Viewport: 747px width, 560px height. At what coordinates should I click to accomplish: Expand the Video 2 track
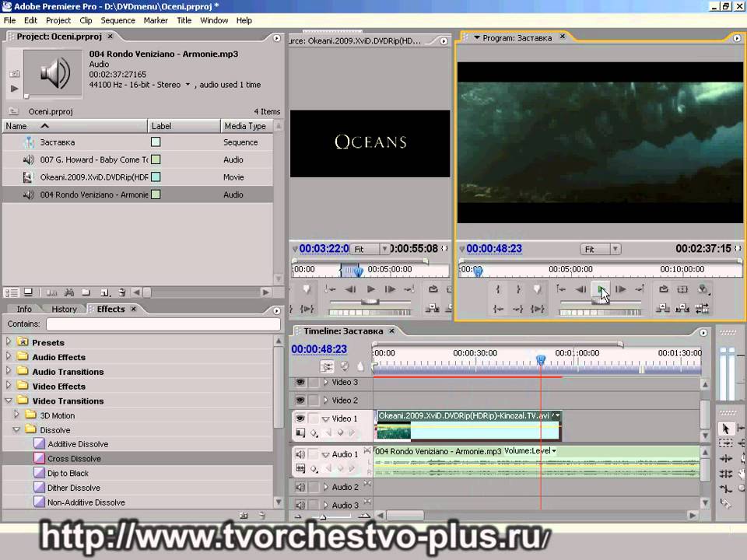[x=326, y=401]
